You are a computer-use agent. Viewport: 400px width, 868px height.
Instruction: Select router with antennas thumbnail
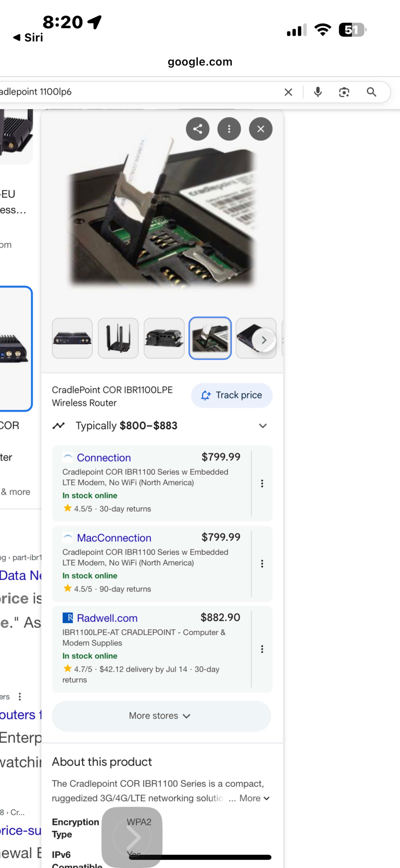[118, 338]
